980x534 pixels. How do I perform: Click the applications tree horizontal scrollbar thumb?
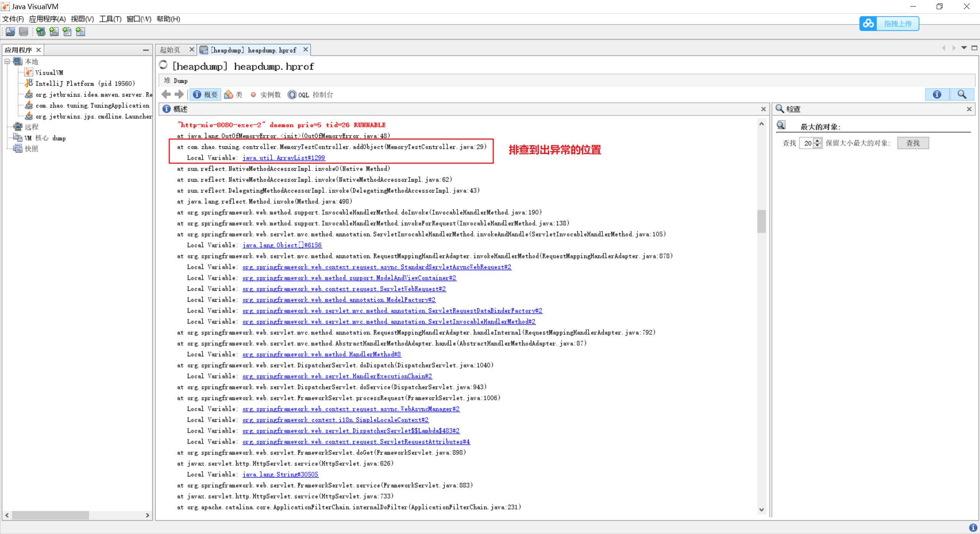pos(51,516)
